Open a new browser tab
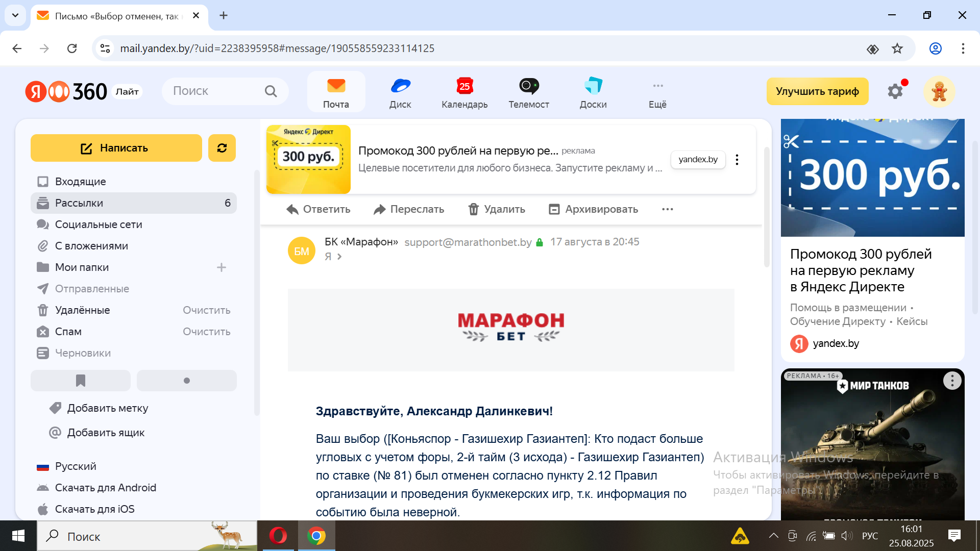980x551 pixels. coord(224,15)
